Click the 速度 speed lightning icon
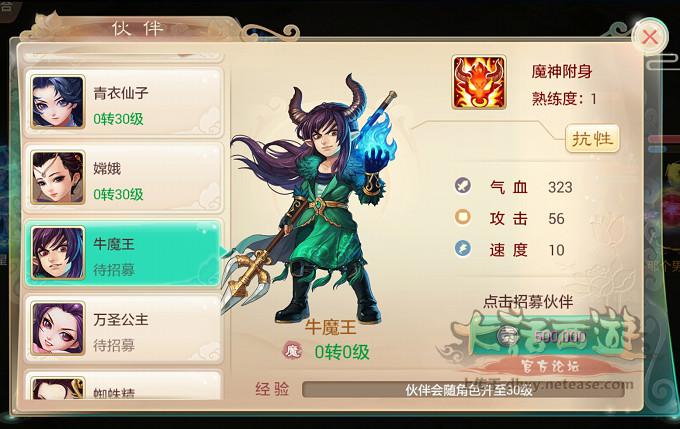This screenshot has height=429, width=680. [463, 249]
